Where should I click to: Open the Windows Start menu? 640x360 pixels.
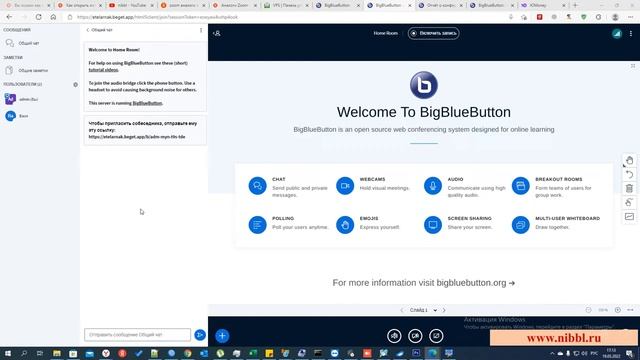pyautogui.click(x=8, y=353)
